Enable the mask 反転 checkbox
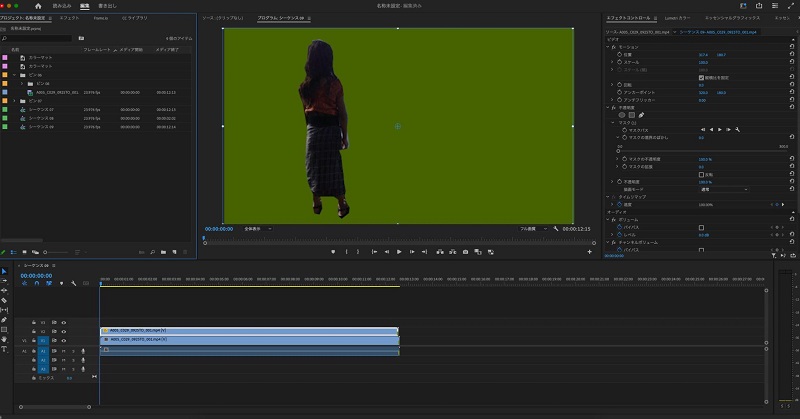 tap(701, 175)
